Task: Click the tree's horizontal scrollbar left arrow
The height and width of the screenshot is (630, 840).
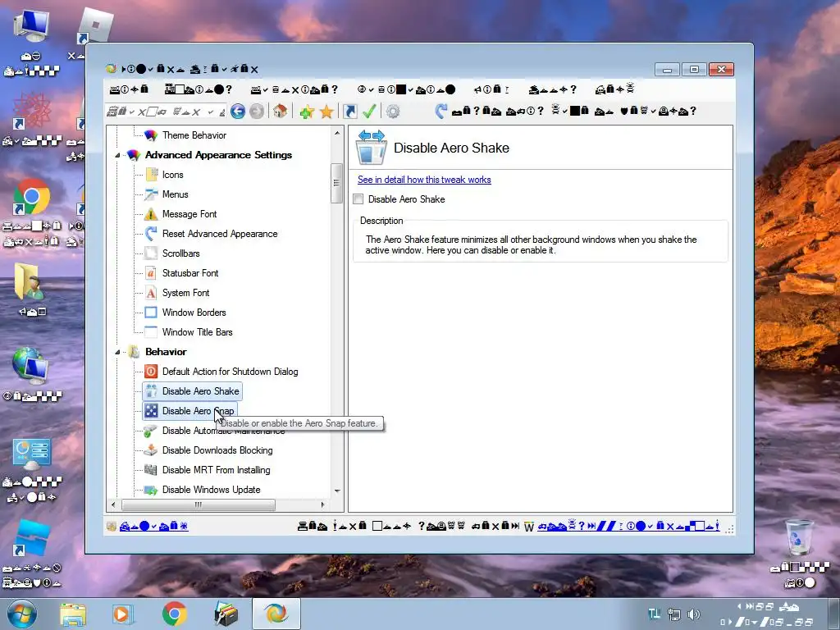Action: pos(112,504)
